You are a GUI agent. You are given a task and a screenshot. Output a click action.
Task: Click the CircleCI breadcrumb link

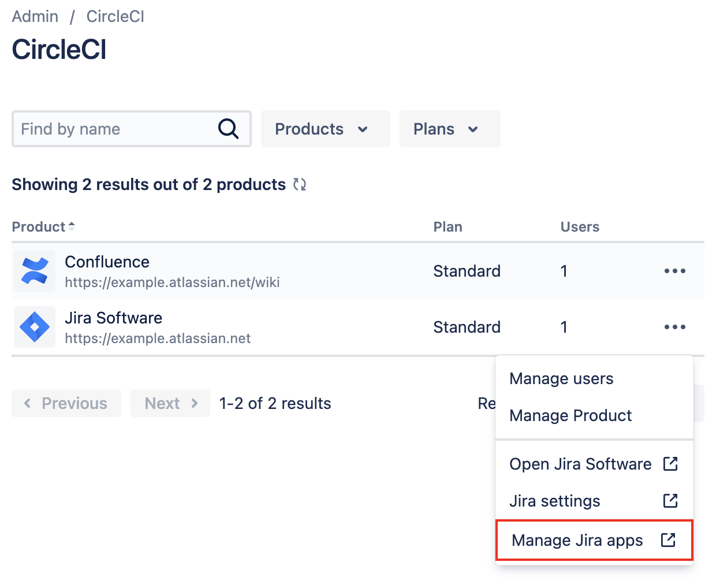pos(115,16)
